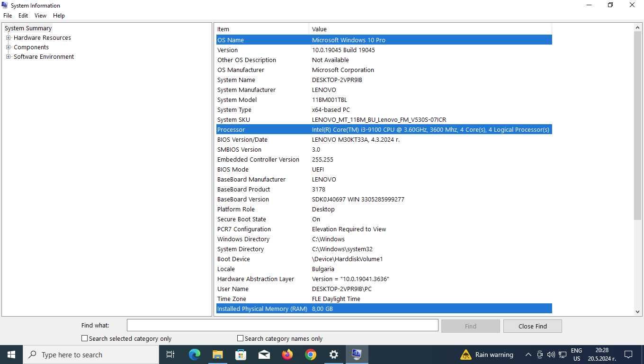Launch Microsoft Edge from the taskbar
Viewport: 644px width, 364px height.
[x=194, y=355]
